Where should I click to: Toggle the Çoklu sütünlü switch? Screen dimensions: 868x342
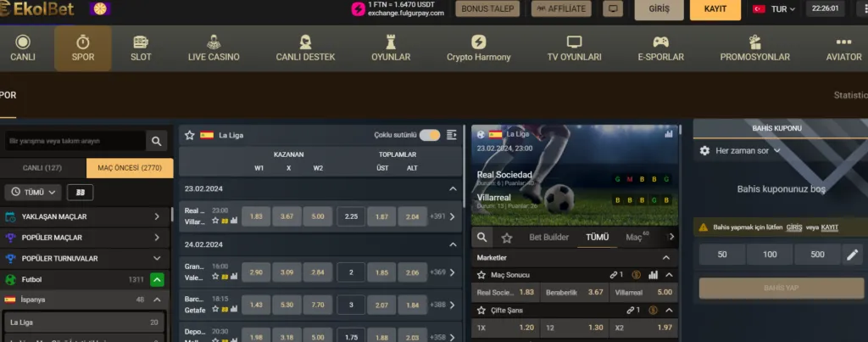[x=430, y=135]
